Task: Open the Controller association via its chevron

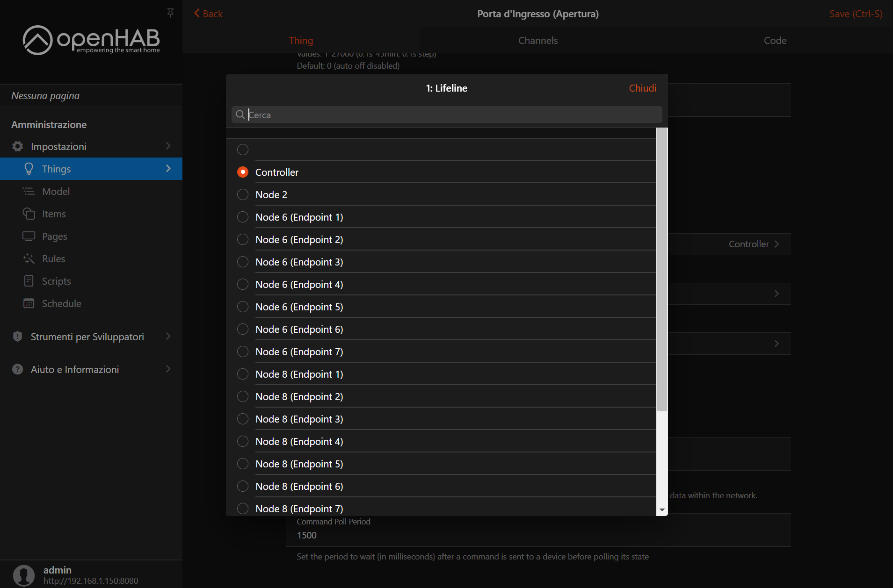Action: (x=777, y=244)
